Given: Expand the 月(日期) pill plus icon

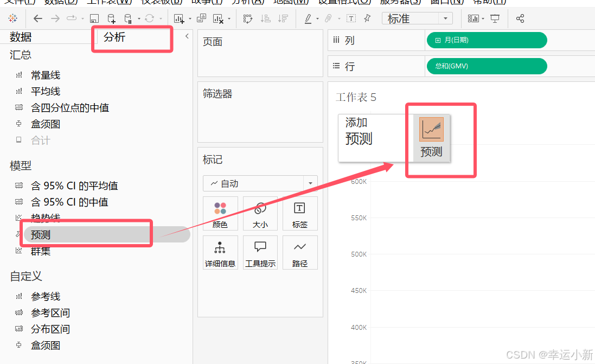Looking at the screenshot, I should (x=438, y=40).
